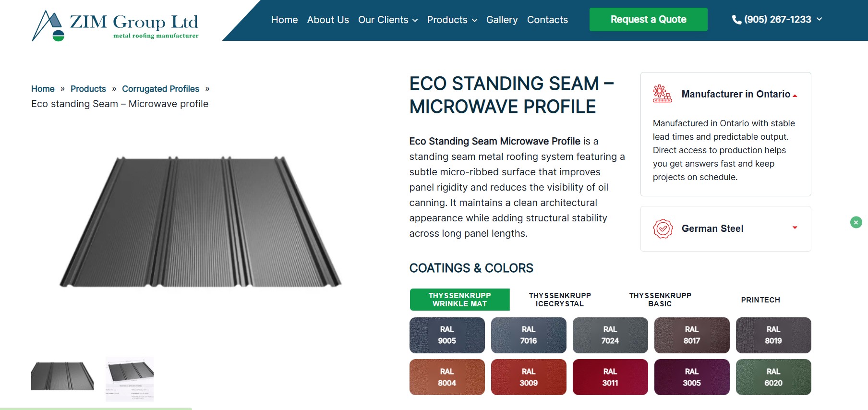Image resolution: width=868 pixels, height=410 pixels.
Task: Choose the RAL 3009 red color swatch
Action: (x=529, y=377)
